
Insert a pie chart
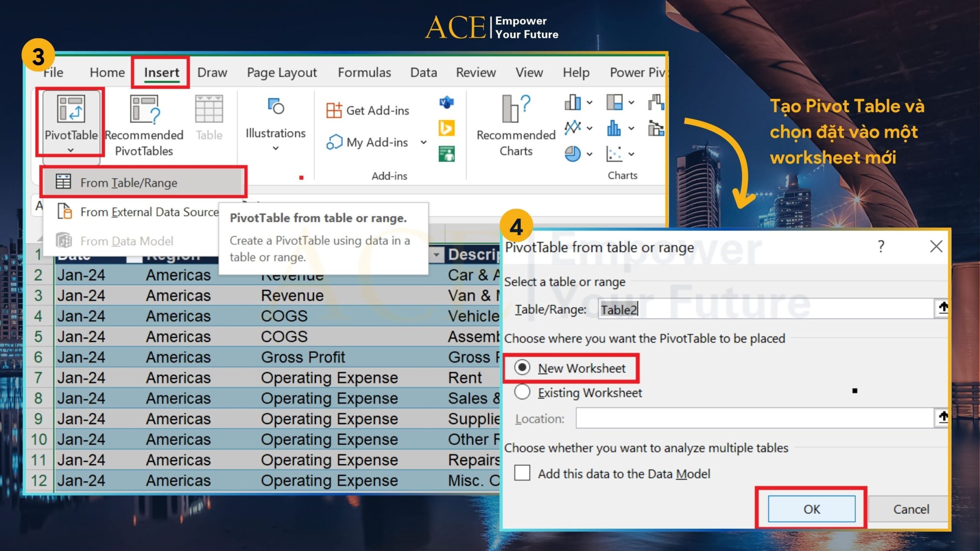click(x=573, y=155)
